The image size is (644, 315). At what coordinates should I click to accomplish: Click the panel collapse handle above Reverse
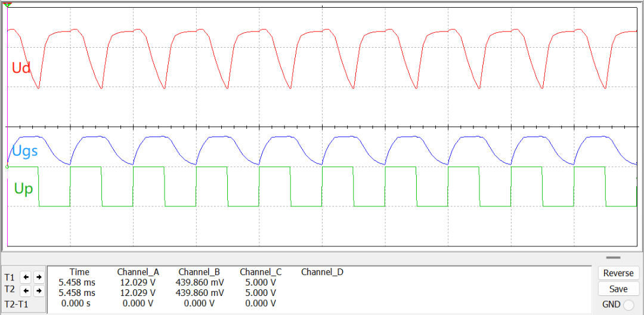point(614,258)
